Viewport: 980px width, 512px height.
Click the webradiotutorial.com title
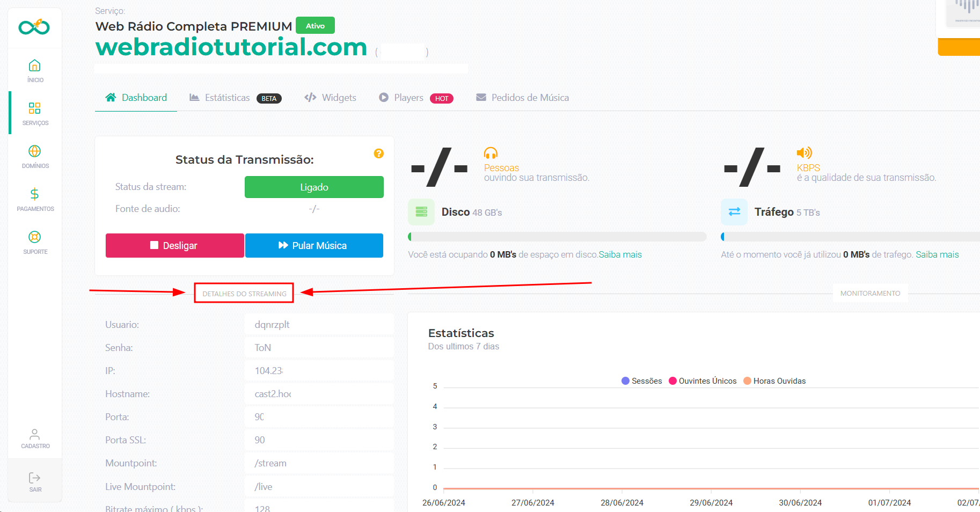[231, 47]
